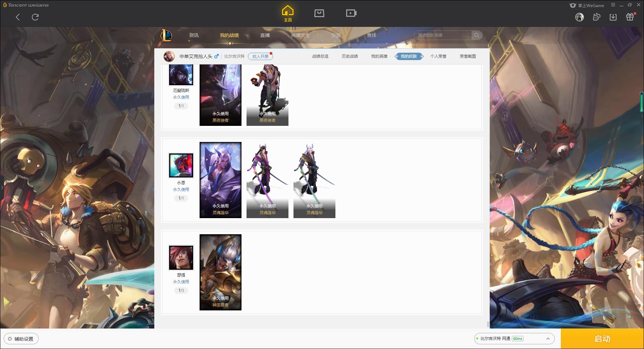Click 永久使用 link under 永恩
Image resolution: width=644 pixels, height=349 pixels.
(181, 190)
